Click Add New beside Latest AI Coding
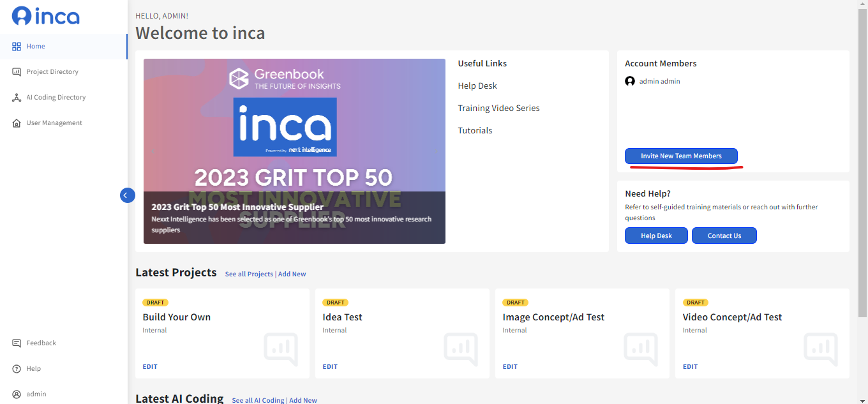868x404 pixels. click(303, 400)
